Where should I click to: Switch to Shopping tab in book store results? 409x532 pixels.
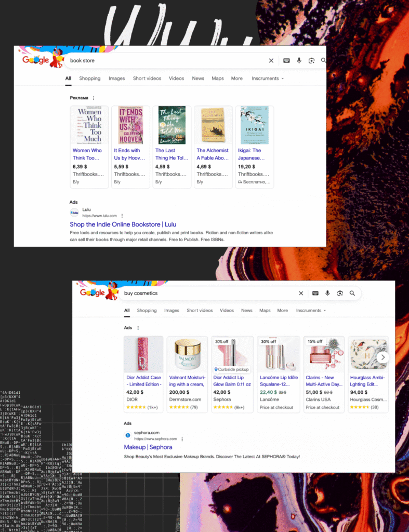[x=89, y=78]
